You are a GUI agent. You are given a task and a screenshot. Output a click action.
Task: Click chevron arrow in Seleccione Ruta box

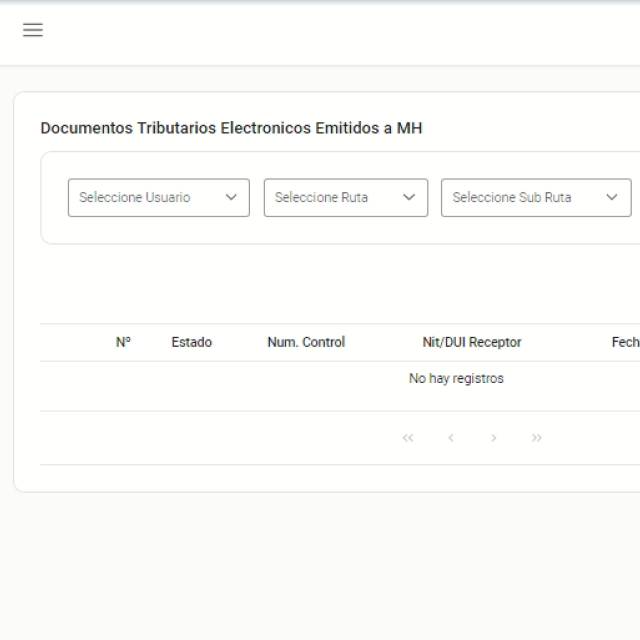408,198
